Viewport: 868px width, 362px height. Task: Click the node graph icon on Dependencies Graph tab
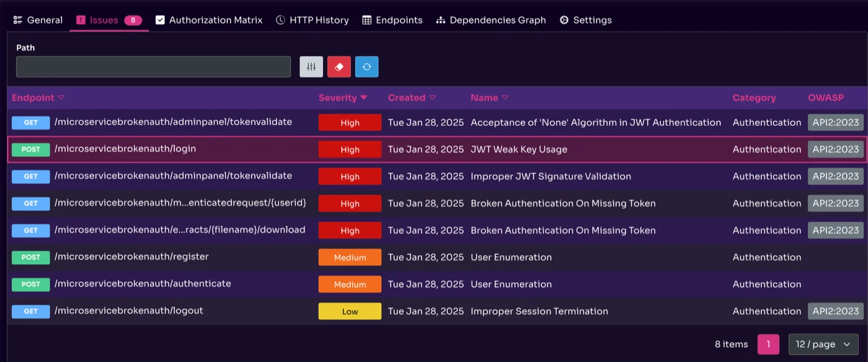(440, 19)
